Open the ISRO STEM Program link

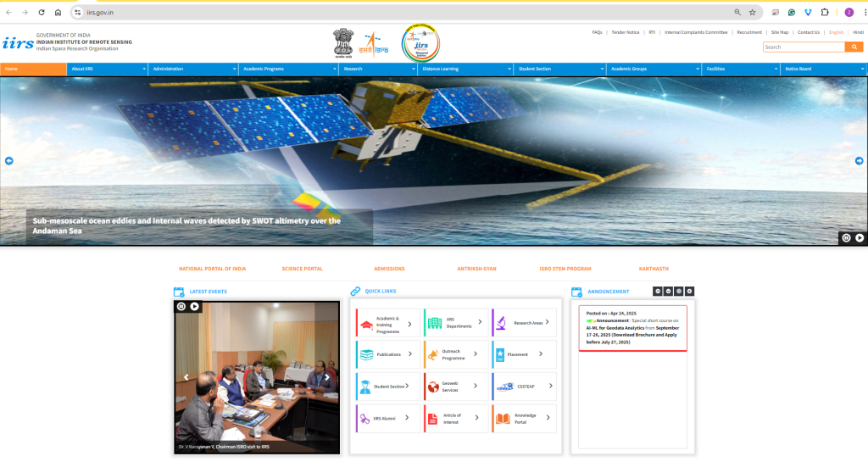(565, 269)
